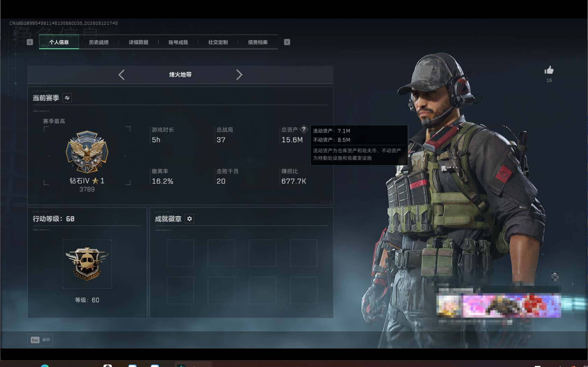
Task: Click the question mark beside 总资产
Action: coord(304,129)
